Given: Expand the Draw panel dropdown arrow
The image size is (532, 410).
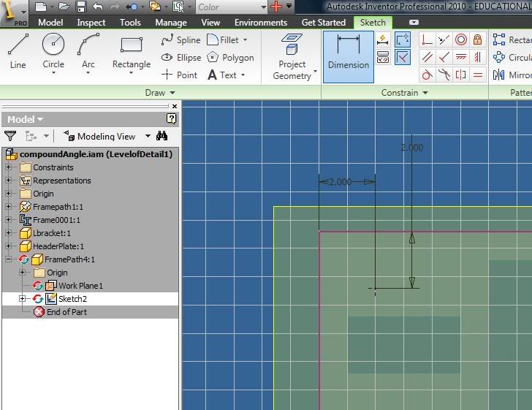Looking at the screenshot, I should click(x=172, y=93).
